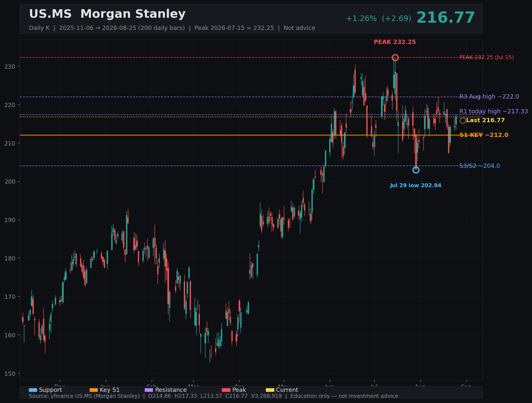
Task: Click the 'Jul 29 low 202.94' annotation
Action: pos(415,186)
